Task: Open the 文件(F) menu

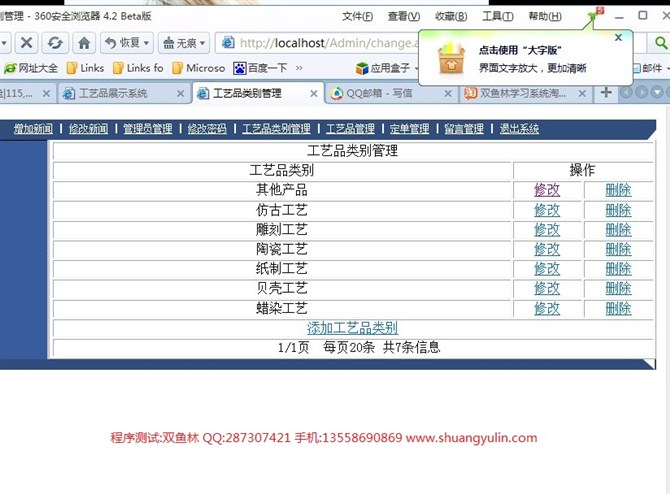Action: coord(357,16)
